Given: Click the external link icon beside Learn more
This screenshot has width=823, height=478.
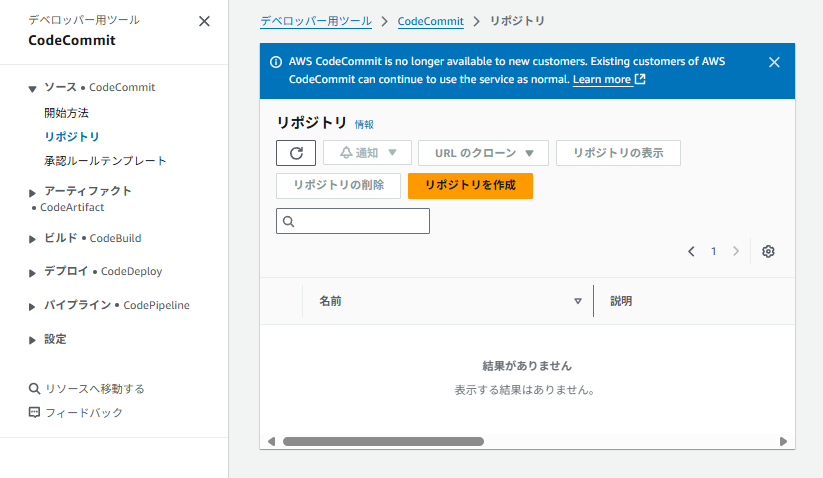Looking at the screenshot, I should 640,79.
